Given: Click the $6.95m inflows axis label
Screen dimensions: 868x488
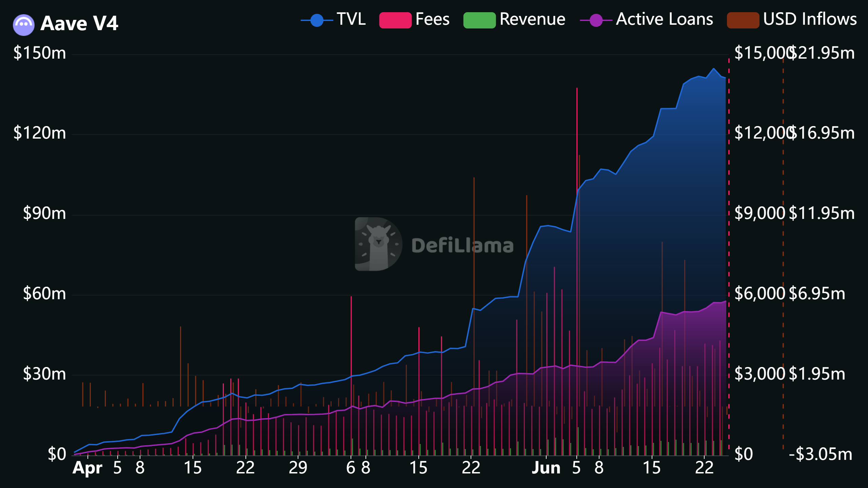Looking at the screenshot, I should (x=817, y=293).
